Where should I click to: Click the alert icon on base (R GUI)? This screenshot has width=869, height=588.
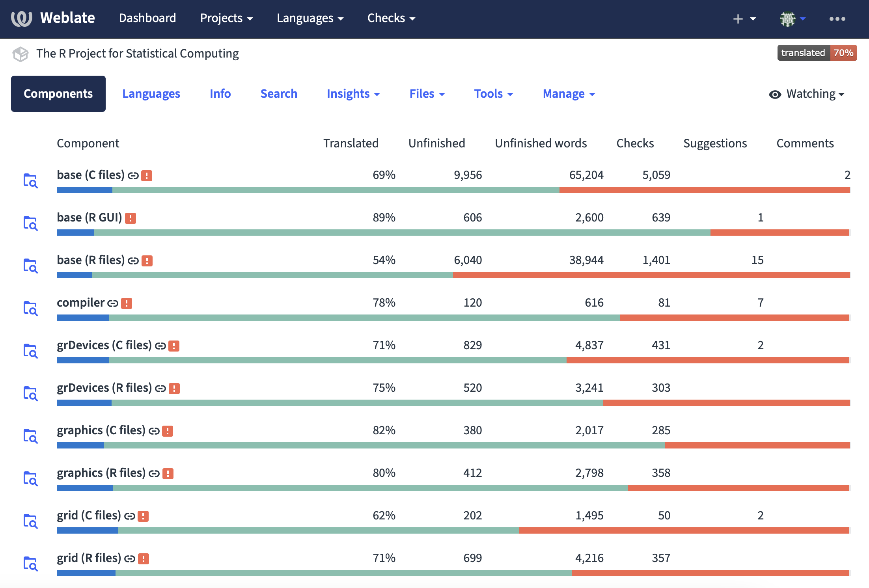coord(131,218)
